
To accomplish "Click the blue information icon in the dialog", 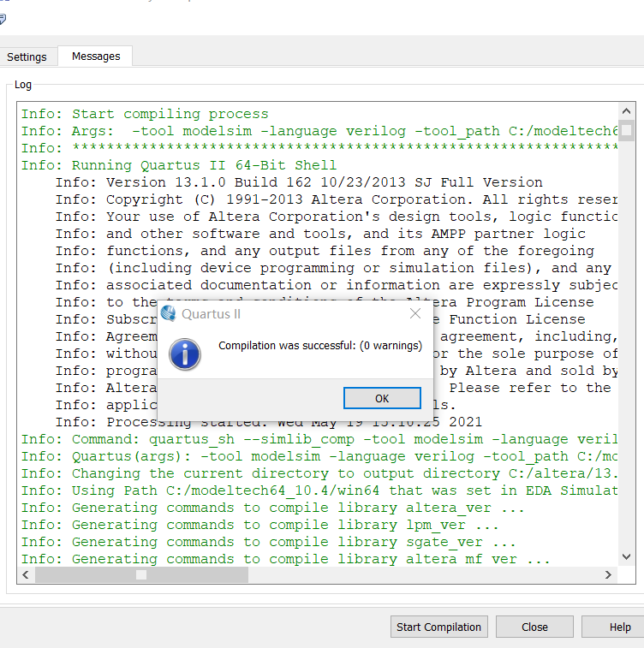I will click(185, 354).
